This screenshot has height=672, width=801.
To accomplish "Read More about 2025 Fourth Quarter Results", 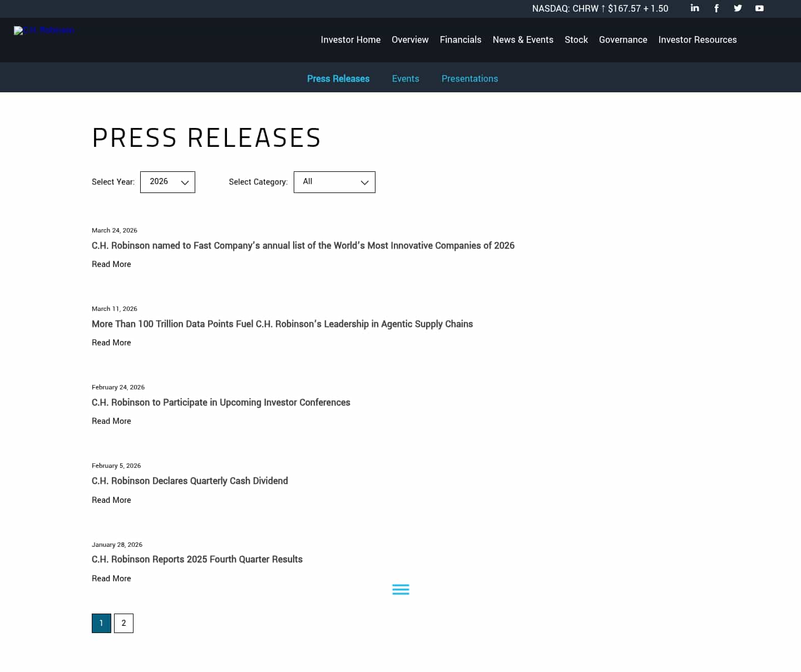I will pos(111,579).
